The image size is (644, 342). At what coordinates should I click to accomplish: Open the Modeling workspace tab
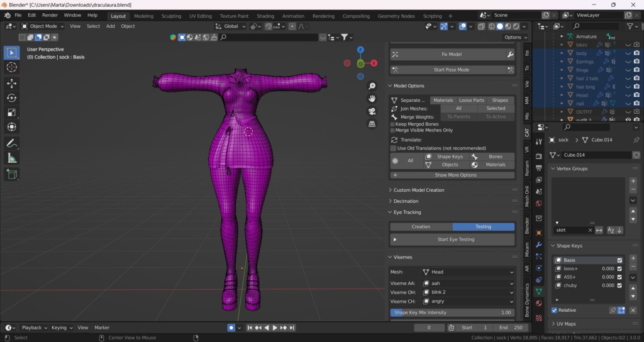point(143,16)
